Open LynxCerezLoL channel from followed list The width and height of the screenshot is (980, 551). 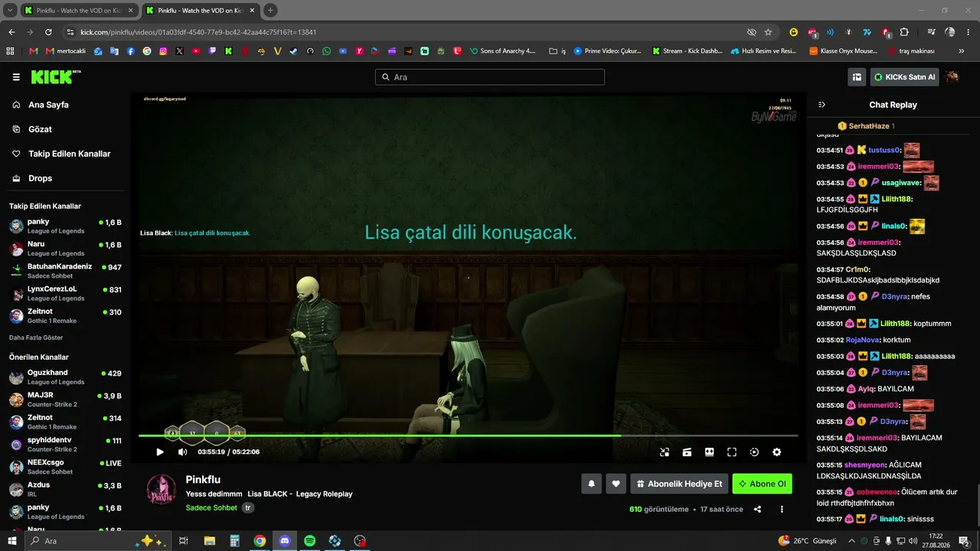point(66,293)
